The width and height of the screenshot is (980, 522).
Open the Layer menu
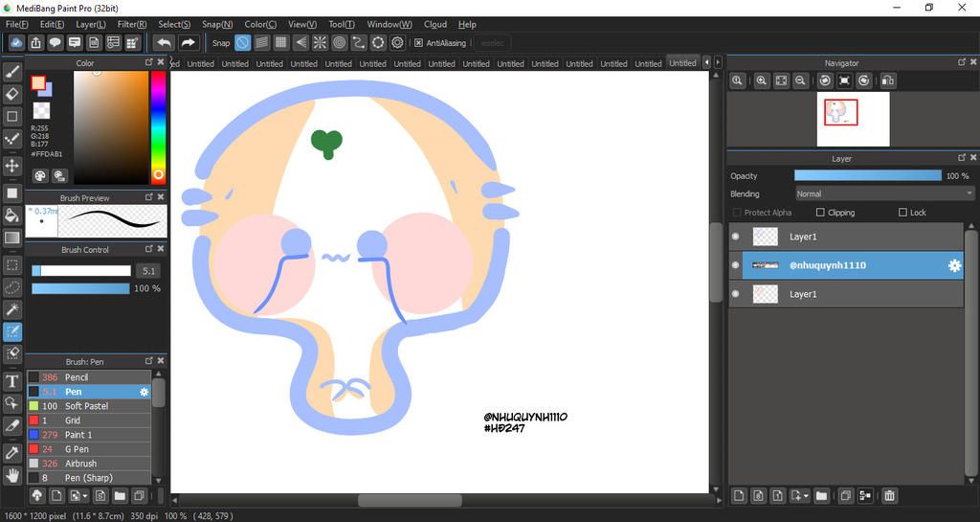[91, 24]
